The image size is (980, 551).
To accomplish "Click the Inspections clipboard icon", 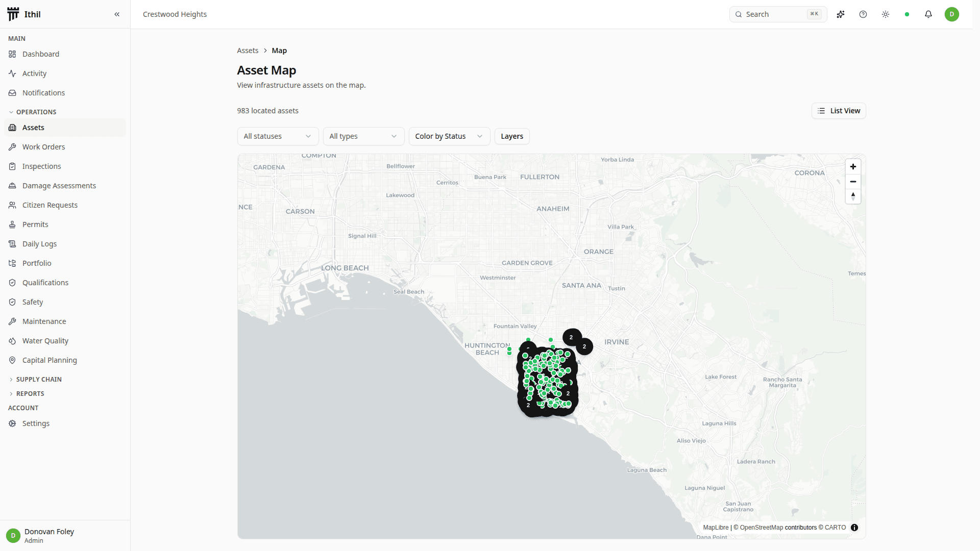I will click(x=12, y=166).
